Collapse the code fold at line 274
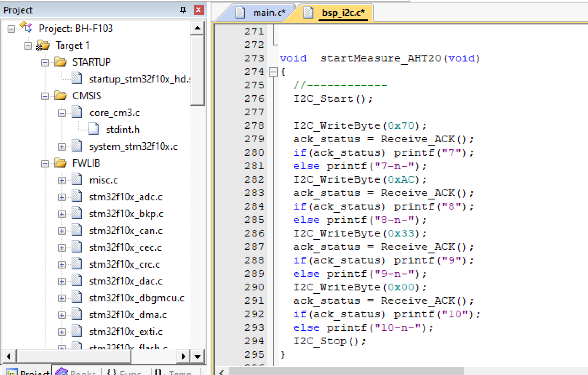The height and width of the screenshot is (375, 588). 273,72
